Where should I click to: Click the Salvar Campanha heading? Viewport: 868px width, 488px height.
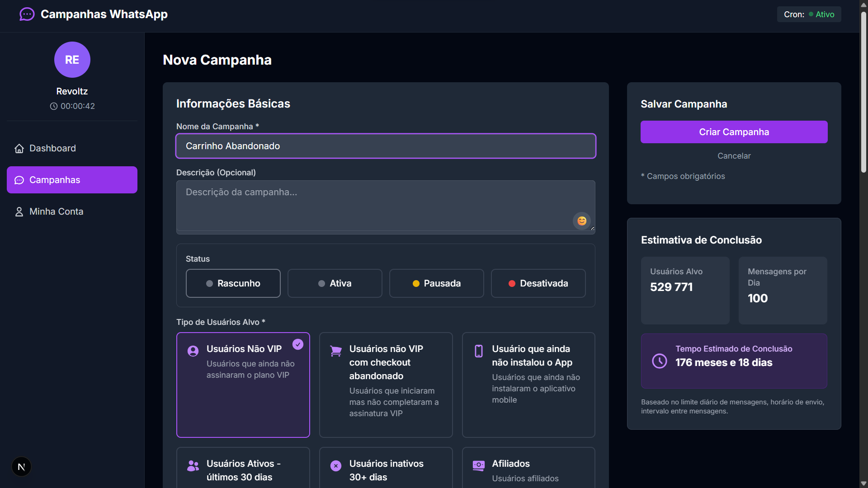coord(684,104)
